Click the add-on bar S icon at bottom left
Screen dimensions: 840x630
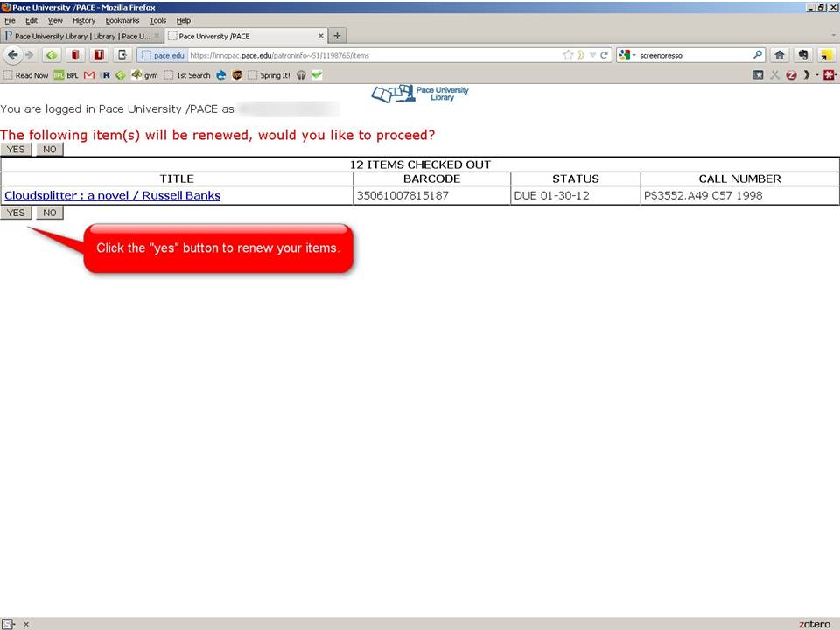(8, 624)
